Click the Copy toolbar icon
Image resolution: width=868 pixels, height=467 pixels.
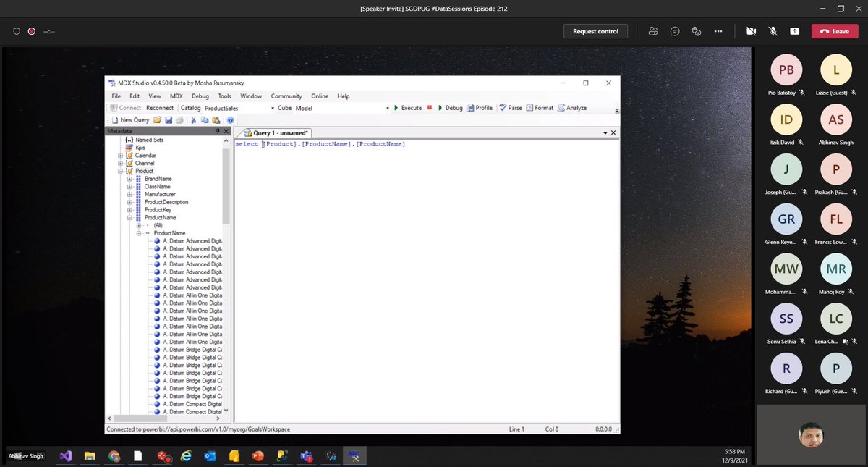point(205,120)
